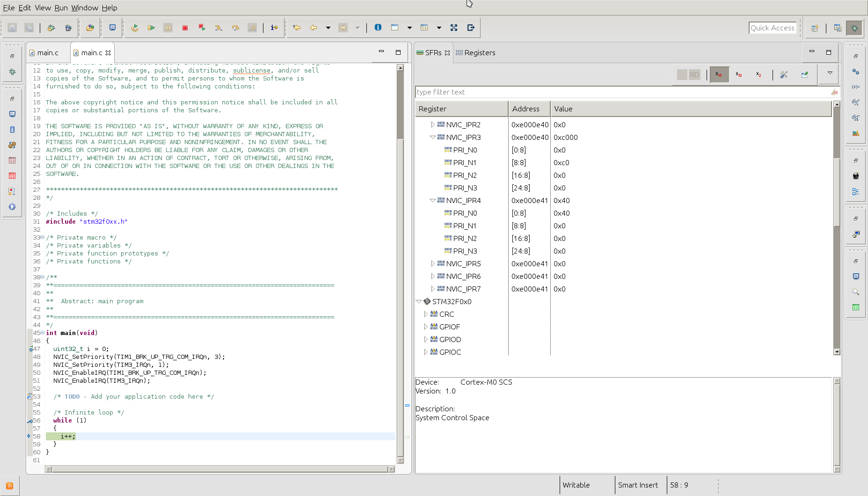Screen dimensions: 868x496
Task: Expand the GPIOF peripheral group
Action: 425,327
